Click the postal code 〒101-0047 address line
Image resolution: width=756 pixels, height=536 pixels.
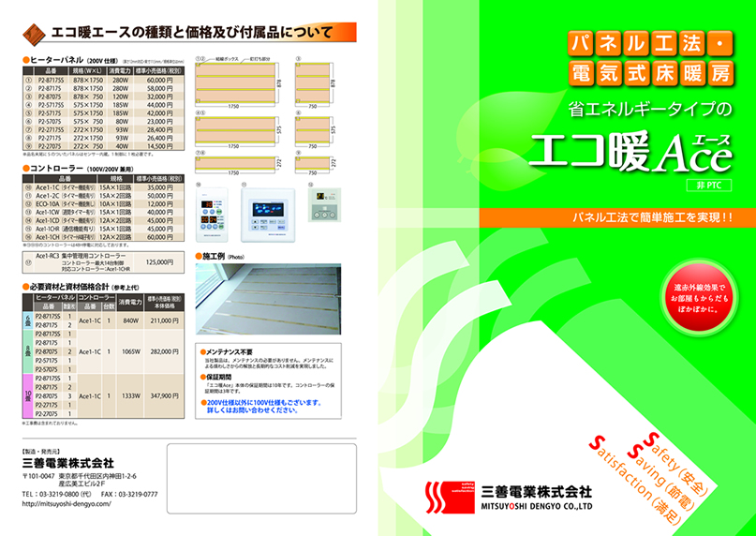tap(80, 476)
